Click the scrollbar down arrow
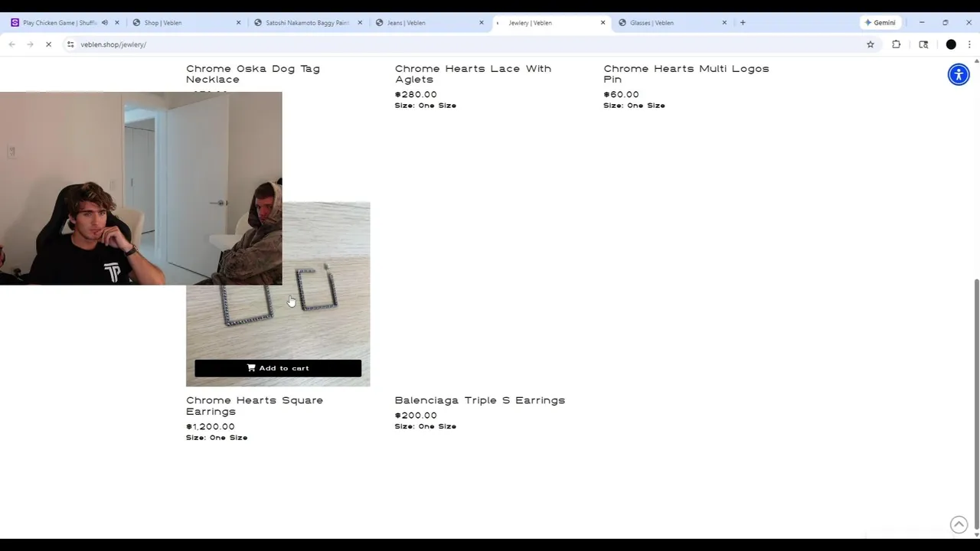Screen dimensions: 980x551 coord(976,534)
